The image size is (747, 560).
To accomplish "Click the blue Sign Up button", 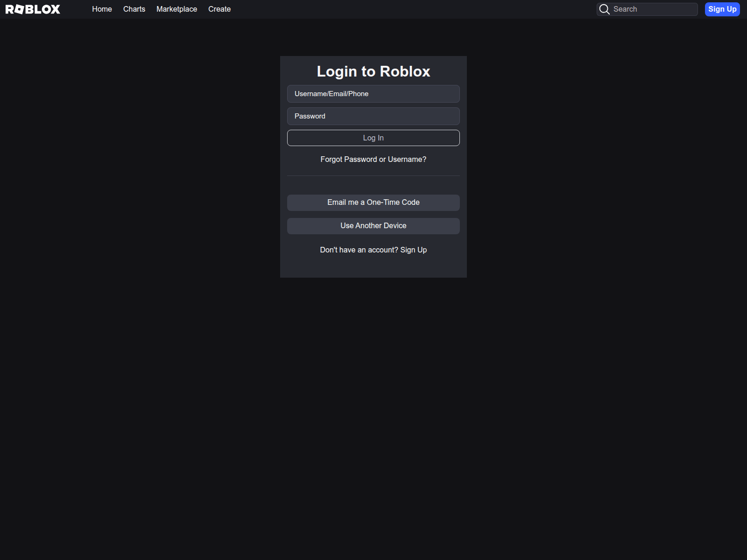I will (x=722, y=9).
